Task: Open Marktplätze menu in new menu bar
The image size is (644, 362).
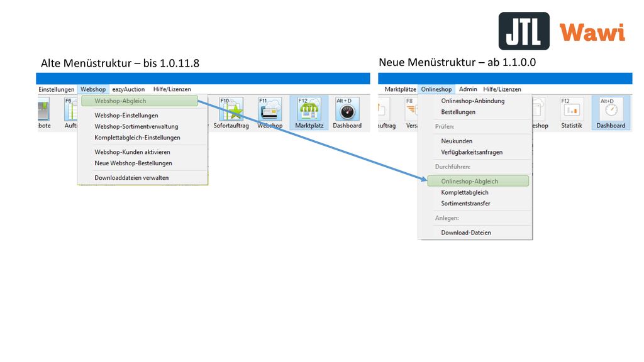Action: (x=399, y=89)
